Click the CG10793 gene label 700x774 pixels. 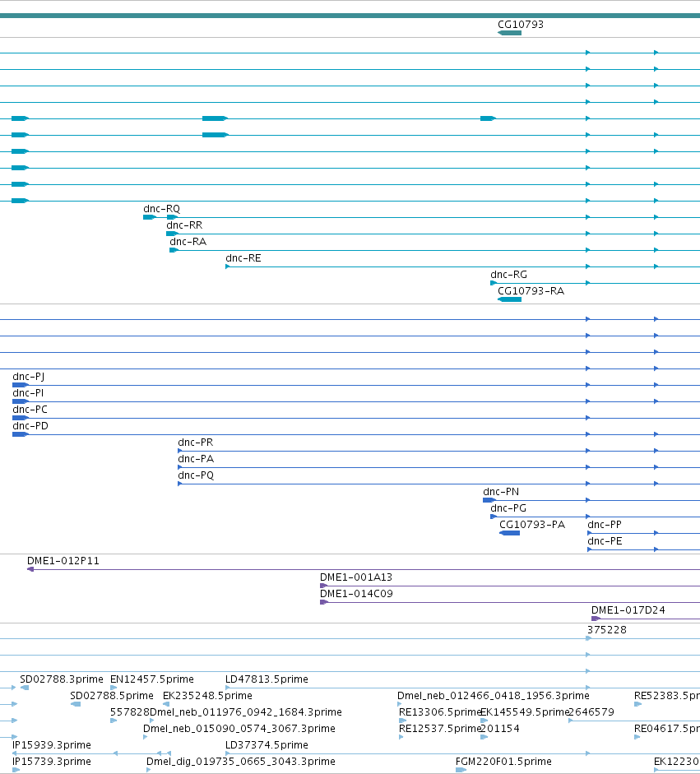tap(521, 24)
